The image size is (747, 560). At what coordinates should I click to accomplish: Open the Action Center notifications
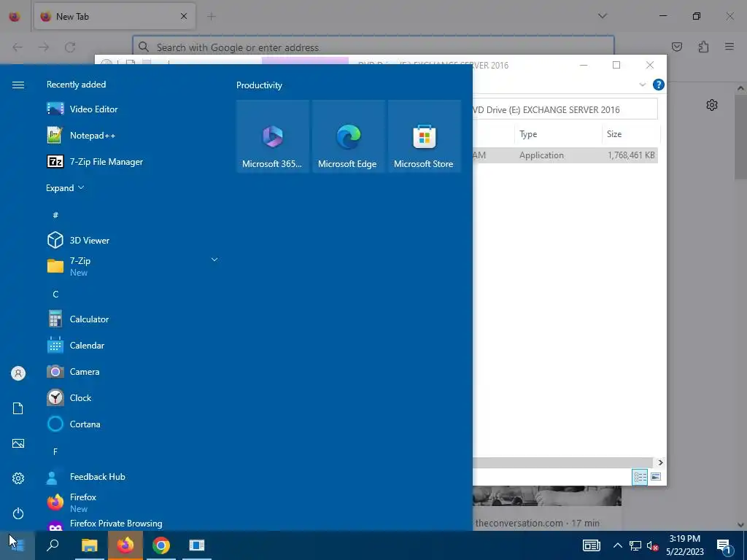click(724, 545)
